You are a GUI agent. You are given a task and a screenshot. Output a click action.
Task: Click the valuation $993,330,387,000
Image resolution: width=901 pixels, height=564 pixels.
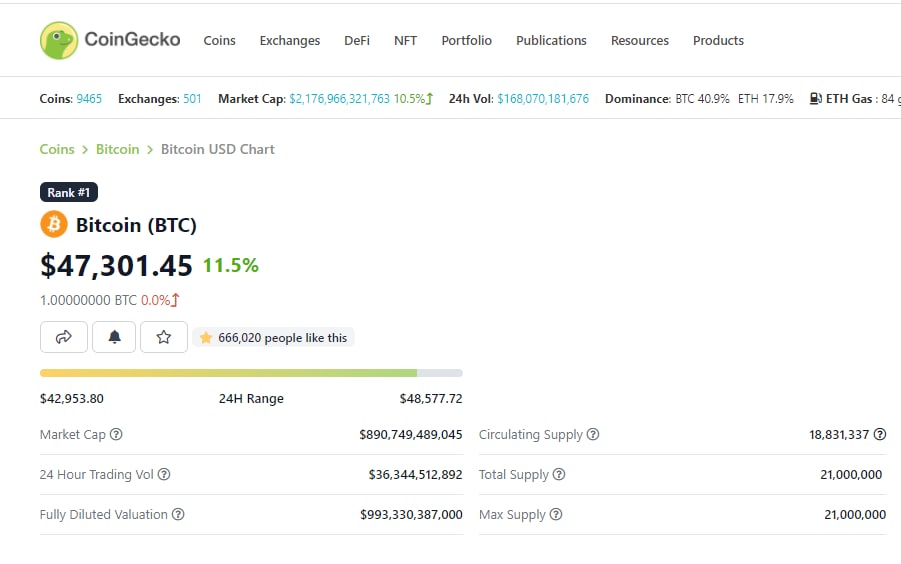click(411, 515)
